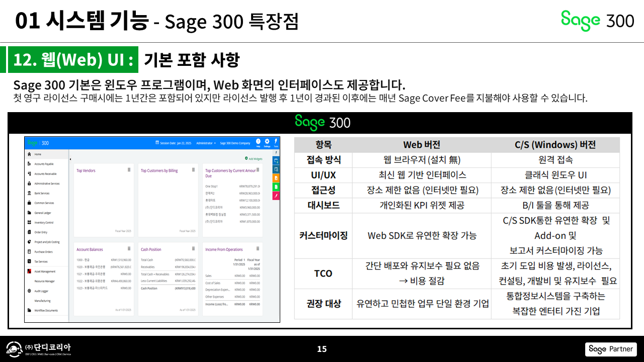Click the dark teal window icon in side toolbar
Image resolution: width=644 pixels, height=362 pixels.
point(276,169)
